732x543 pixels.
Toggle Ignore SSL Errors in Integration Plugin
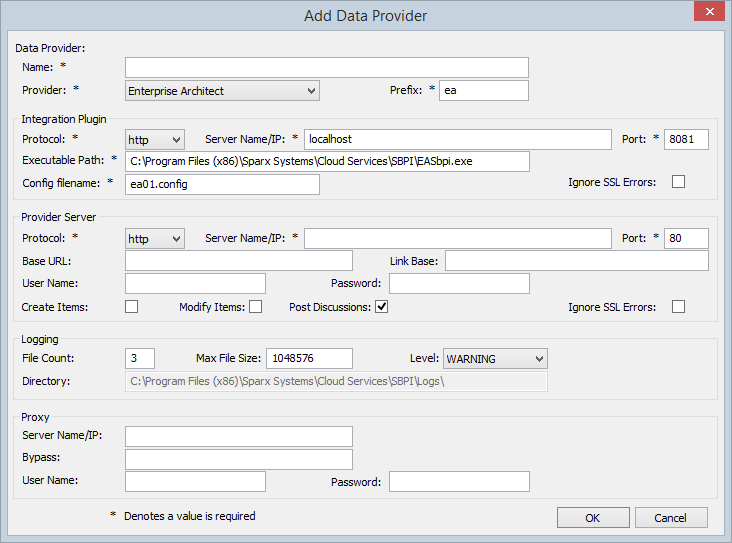pos(679,182)
